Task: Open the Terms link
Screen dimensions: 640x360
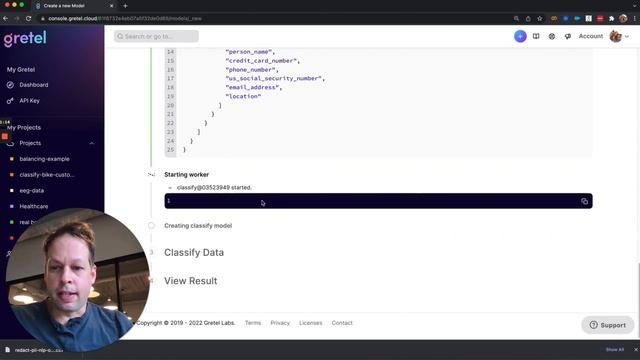Action: (x=253, y=323)
